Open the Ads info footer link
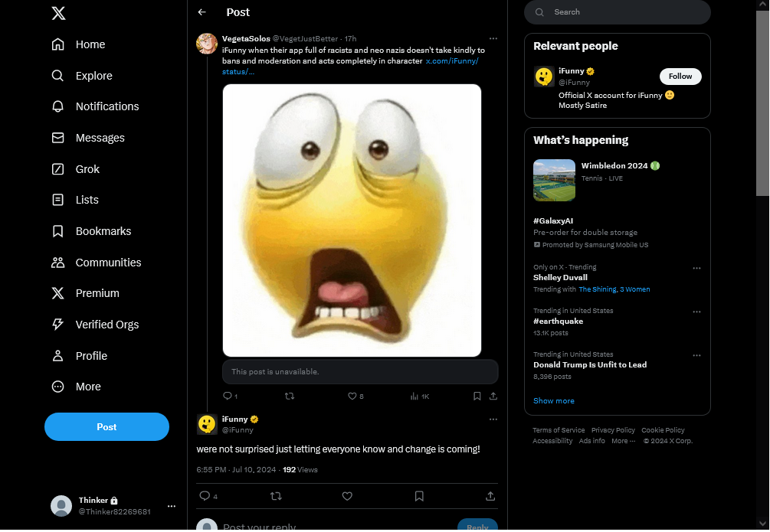The height and width of the screenshot is (532, 770). point(591,441)
